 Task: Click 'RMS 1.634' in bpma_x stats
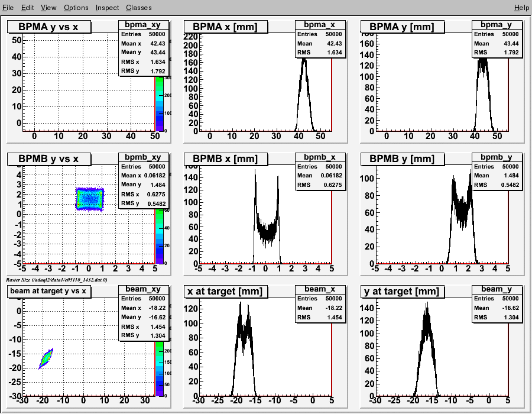[x=320, y=52]
